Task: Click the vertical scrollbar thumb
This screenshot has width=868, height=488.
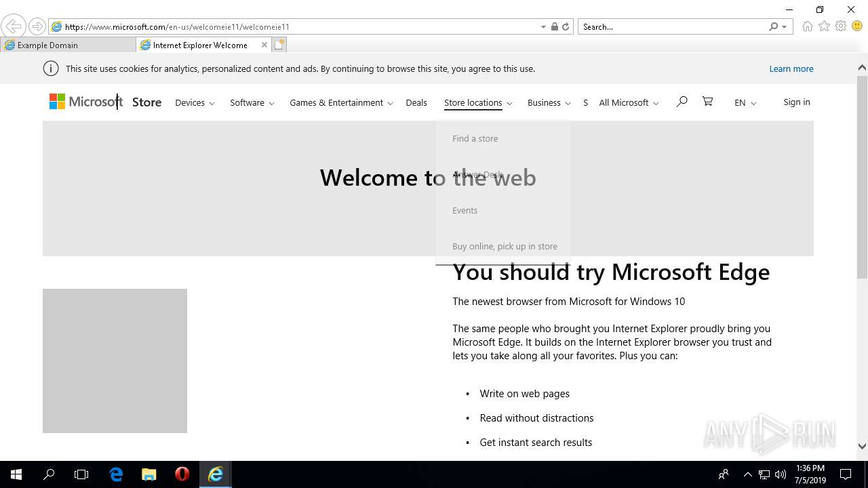Action: tap(862, 176)
